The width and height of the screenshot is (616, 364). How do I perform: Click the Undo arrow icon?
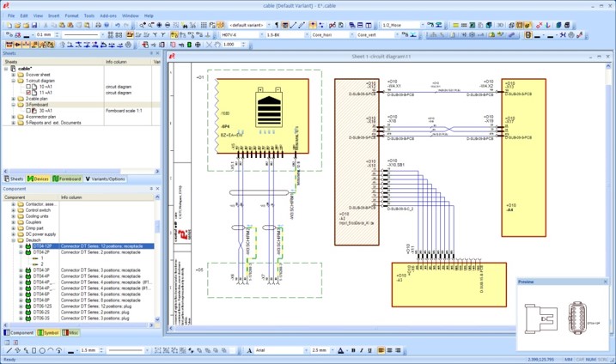click(118, 25)
